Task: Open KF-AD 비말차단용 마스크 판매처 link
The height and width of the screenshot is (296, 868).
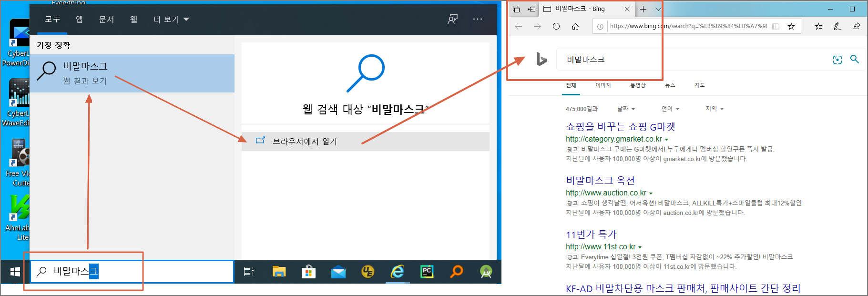Action: (683, 288)
